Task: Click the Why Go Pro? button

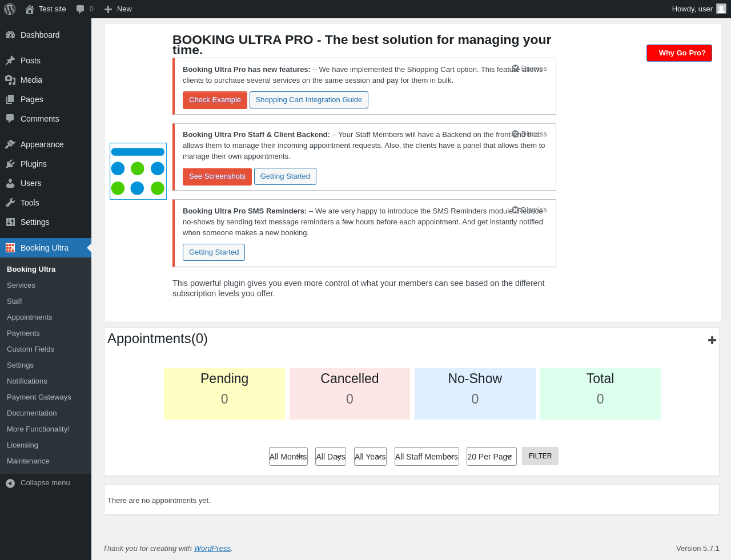Action: pyautogui.click(x=679, y=53)
